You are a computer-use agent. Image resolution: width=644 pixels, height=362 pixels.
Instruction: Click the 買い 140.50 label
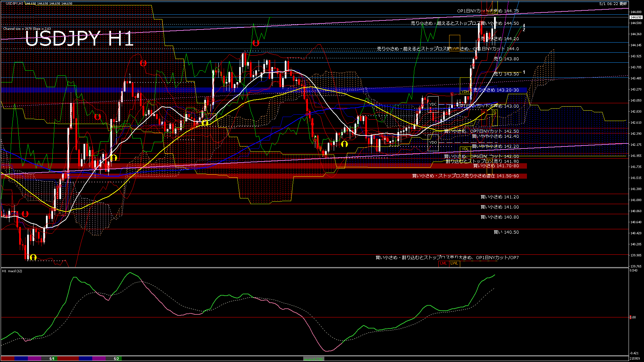(506, 232)
